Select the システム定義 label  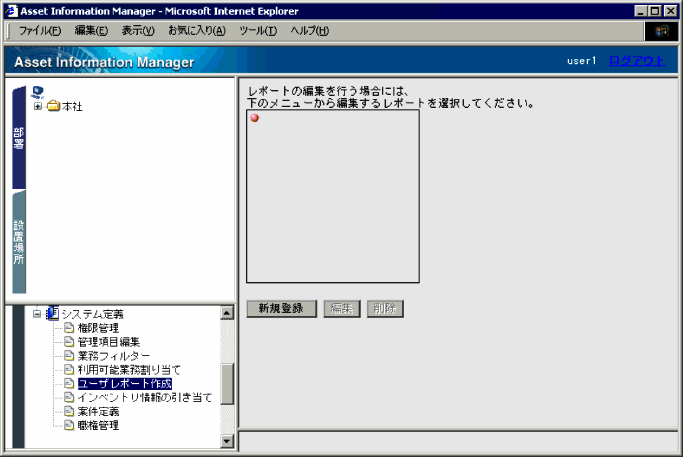pos(92,314)
